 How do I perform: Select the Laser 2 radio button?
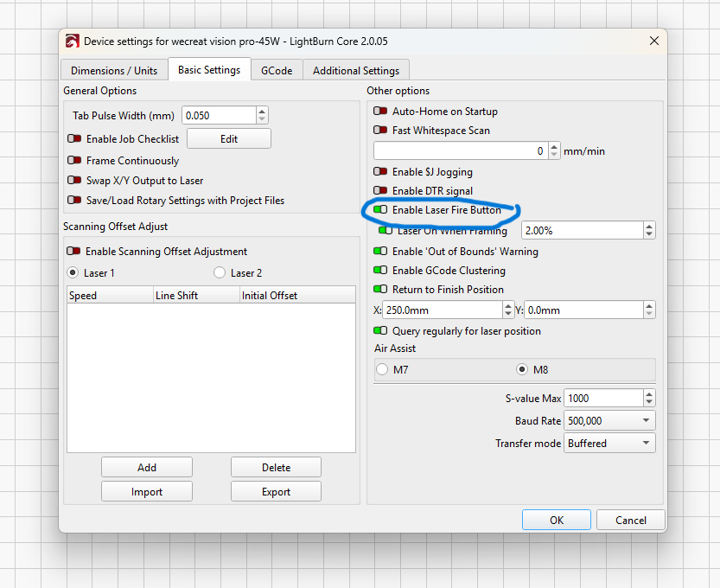(220, 273)
